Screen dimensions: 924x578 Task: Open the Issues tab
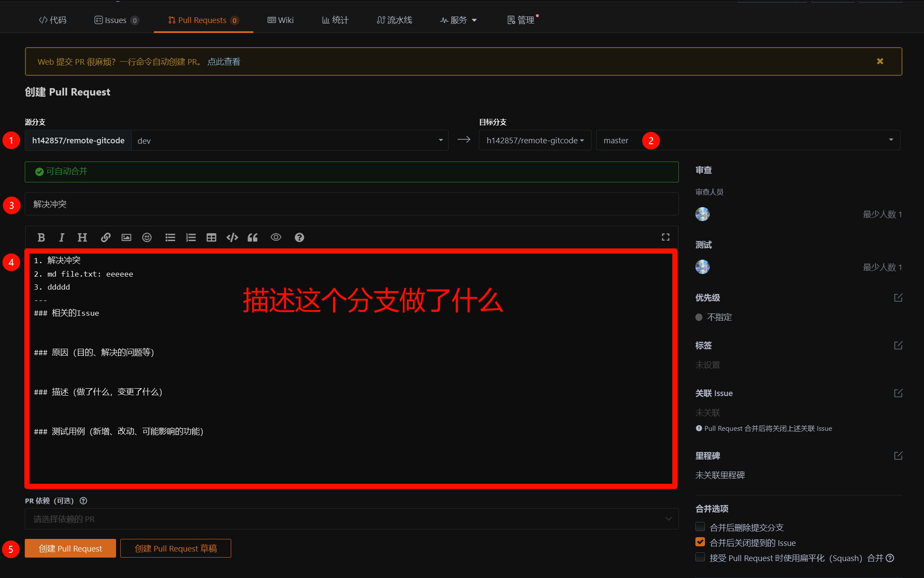(x=116, y=20)
